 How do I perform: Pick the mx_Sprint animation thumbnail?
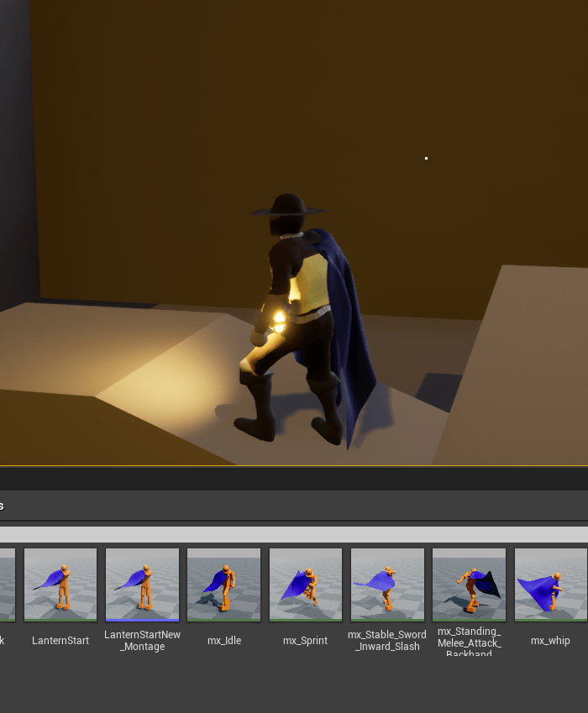(x=305, y=585)
